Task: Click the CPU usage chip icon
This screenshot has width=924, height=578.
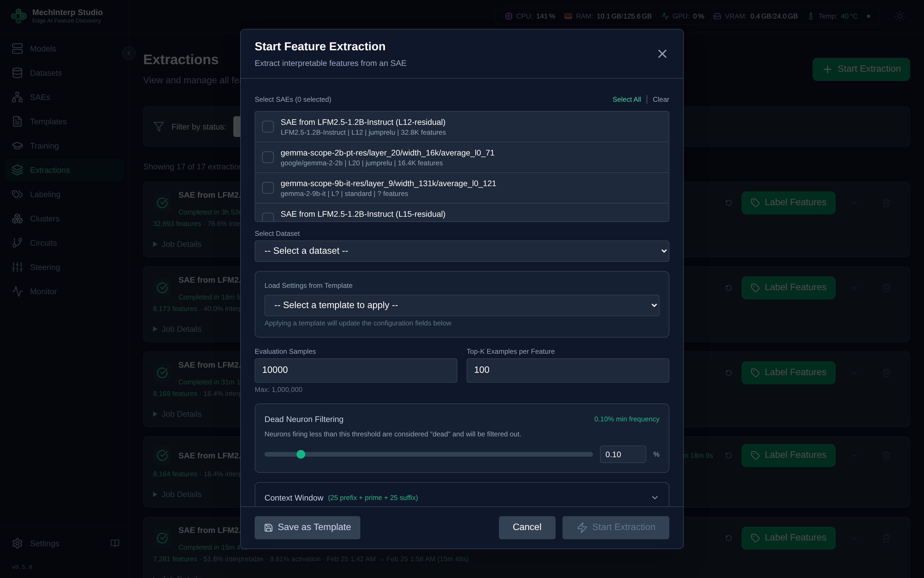Action: [x=508, y=16]
